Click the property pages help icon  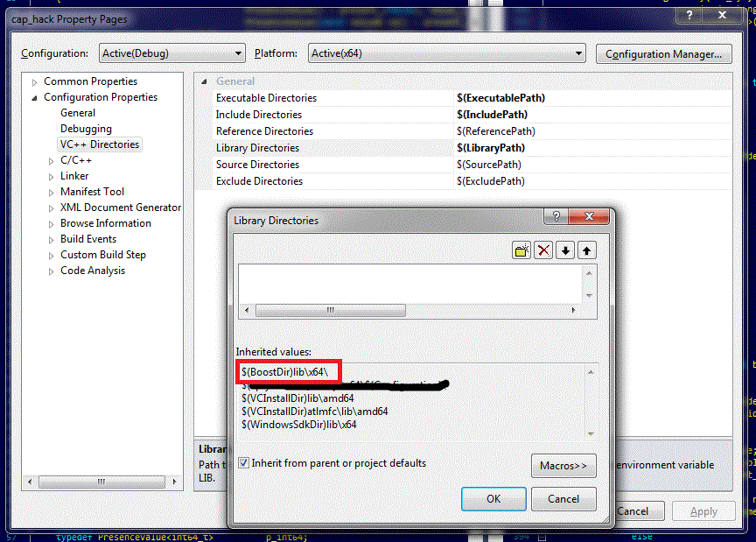690,15
